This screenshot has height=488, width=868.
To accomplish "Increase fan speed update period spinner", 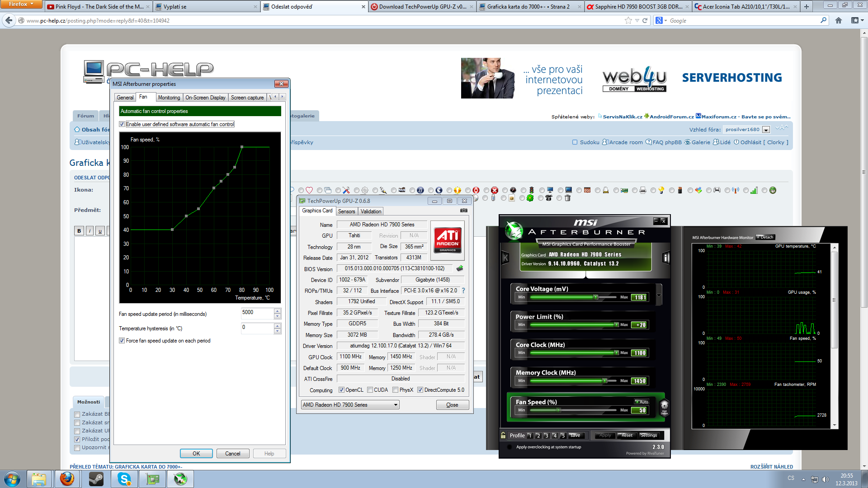I will pyautogui.click(x=278, y=310).
